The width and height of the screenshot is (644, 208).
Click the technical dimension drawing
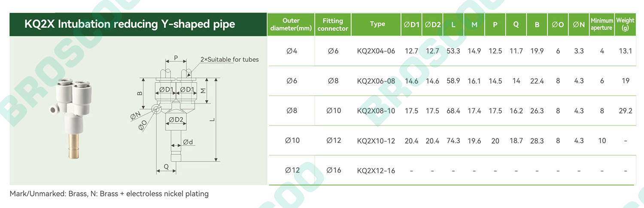(x=189, y=115)
